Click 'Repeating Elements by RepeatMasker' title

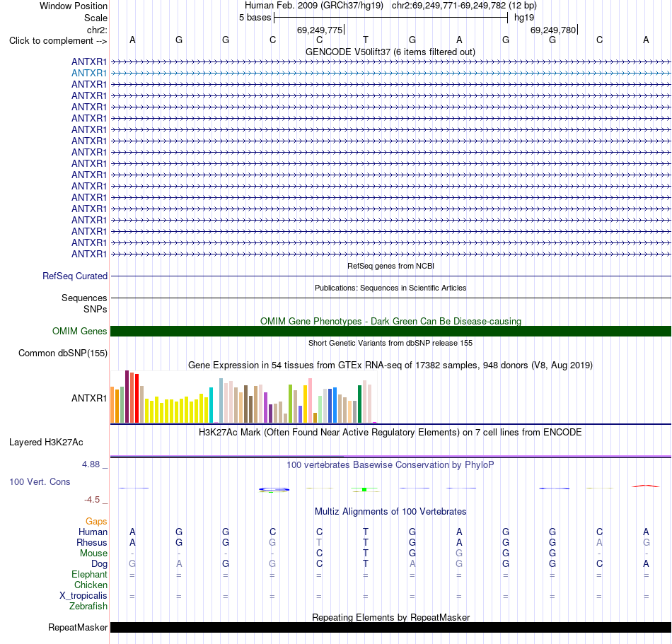(x=390, y=617)
